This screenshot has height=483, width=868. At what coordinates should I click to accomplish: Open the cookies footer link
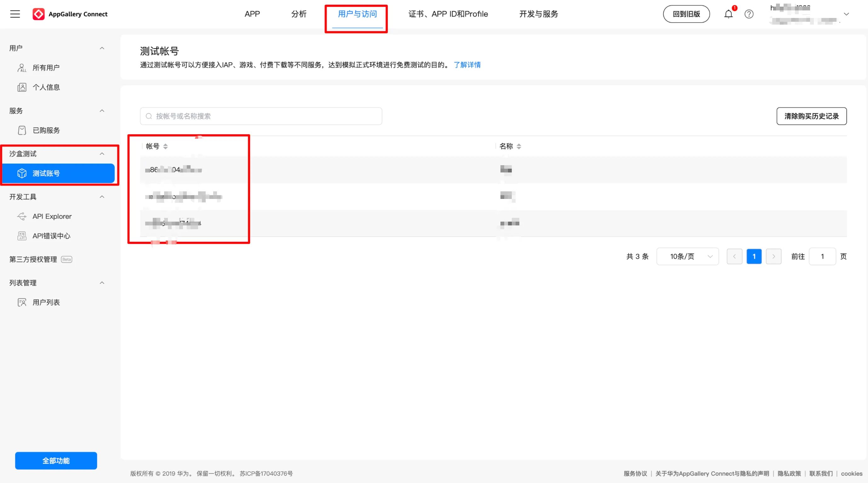852,474
